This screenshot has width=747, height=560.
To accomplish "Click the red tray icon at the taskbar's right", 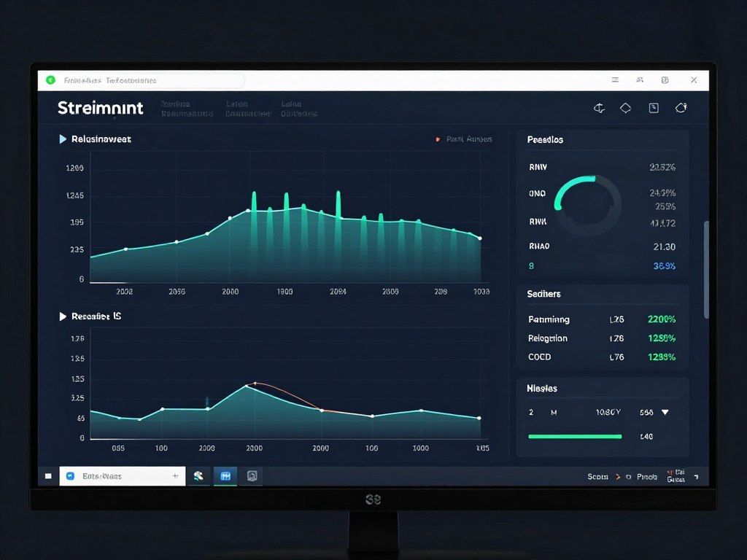I will click(670, 472).
